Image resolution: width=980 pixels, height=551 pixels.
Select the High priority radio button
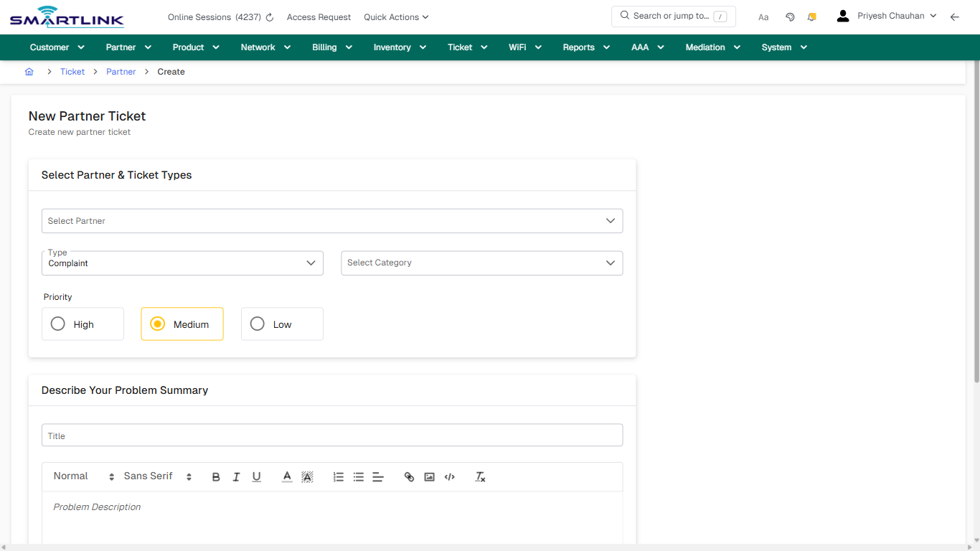(57, 324)
